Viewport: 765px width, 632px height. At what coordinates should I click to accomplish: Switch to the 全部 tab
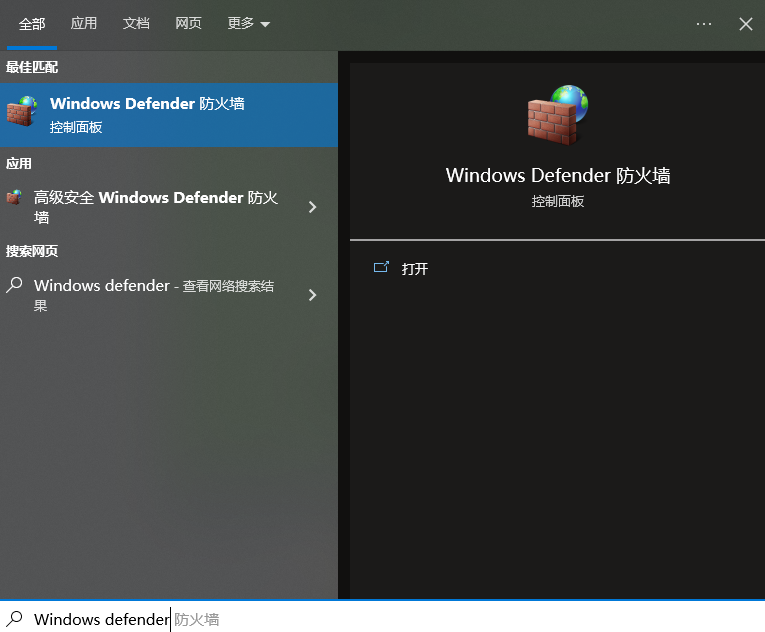tap(32, 24)
